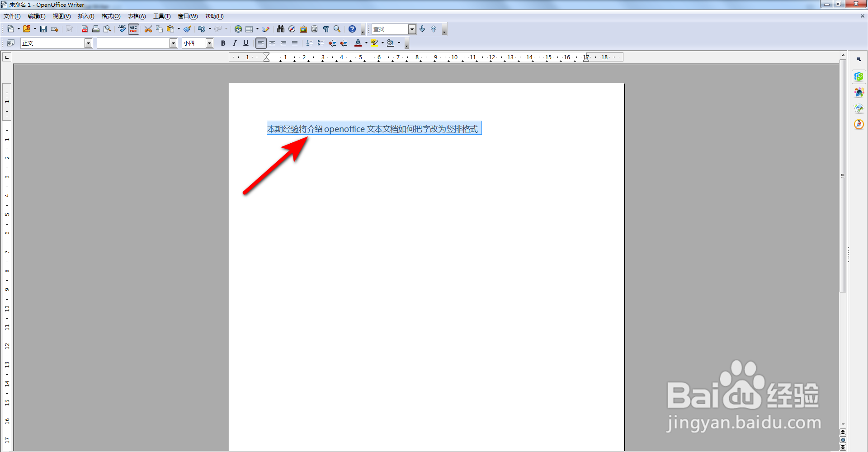This screenshot has height=452, width=868.
Task: Expand highlighting color dropdown arrow
Action: pos(382,43)
